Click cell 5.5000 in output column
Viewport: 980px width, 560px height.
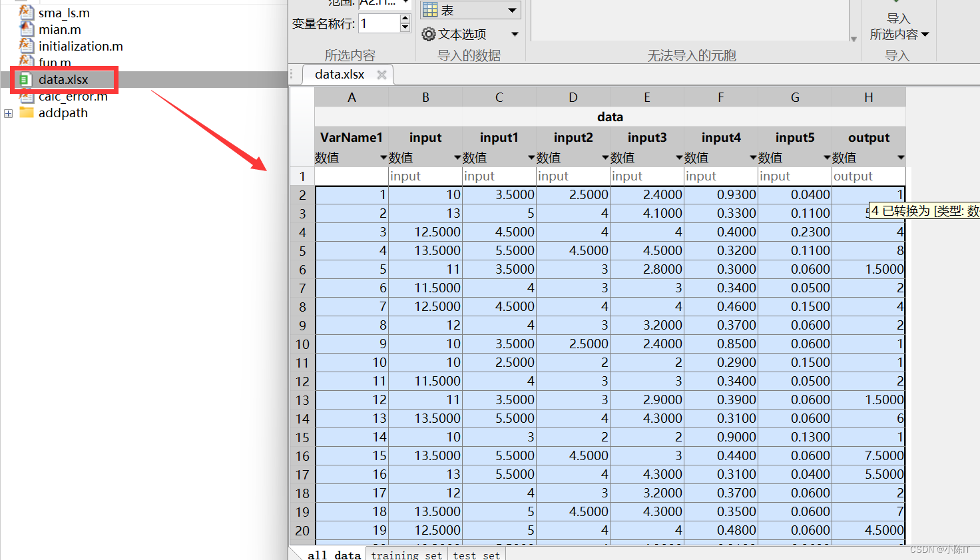click(x=869, y=474)
